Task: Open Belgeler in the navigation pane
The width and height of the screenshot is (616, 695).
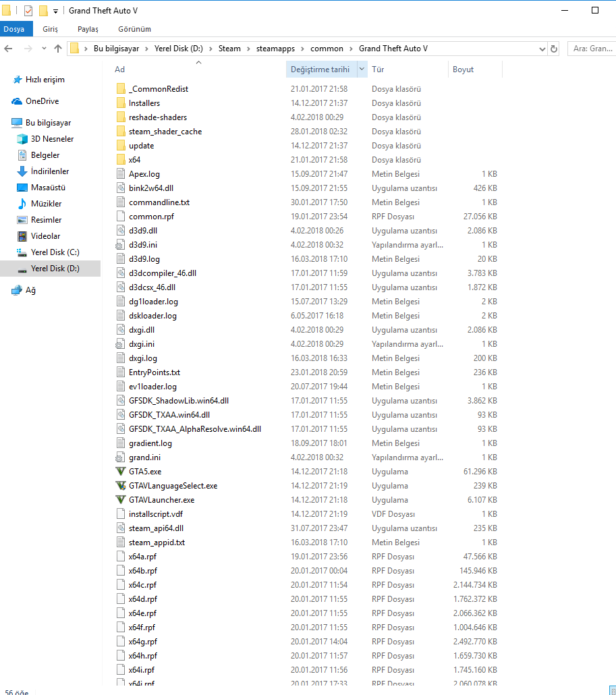Action: click(45, 155)
